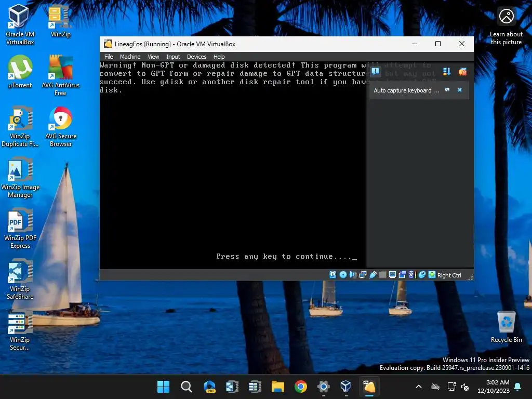Click the network display tray icon
532x399 pixels.
pos(451,387)
